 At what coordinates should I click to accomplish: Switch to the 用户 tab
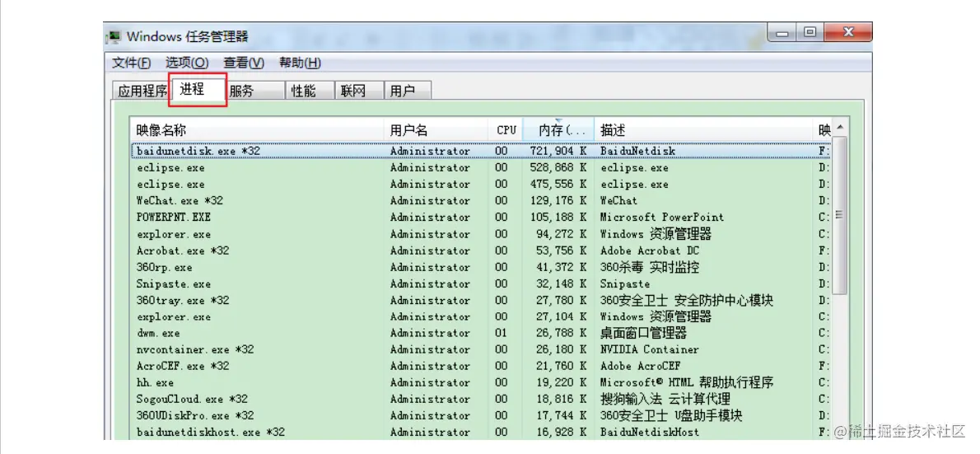tap(408, 91)
